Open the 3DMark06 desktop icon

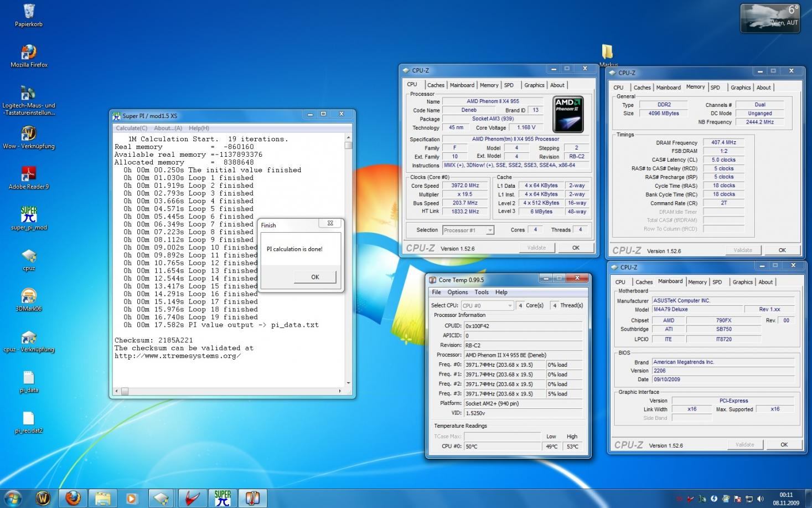[29, 296]
